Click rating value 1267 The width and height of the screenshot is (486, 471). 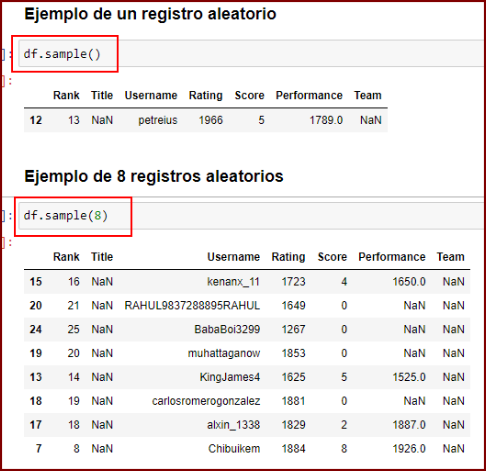294,329
